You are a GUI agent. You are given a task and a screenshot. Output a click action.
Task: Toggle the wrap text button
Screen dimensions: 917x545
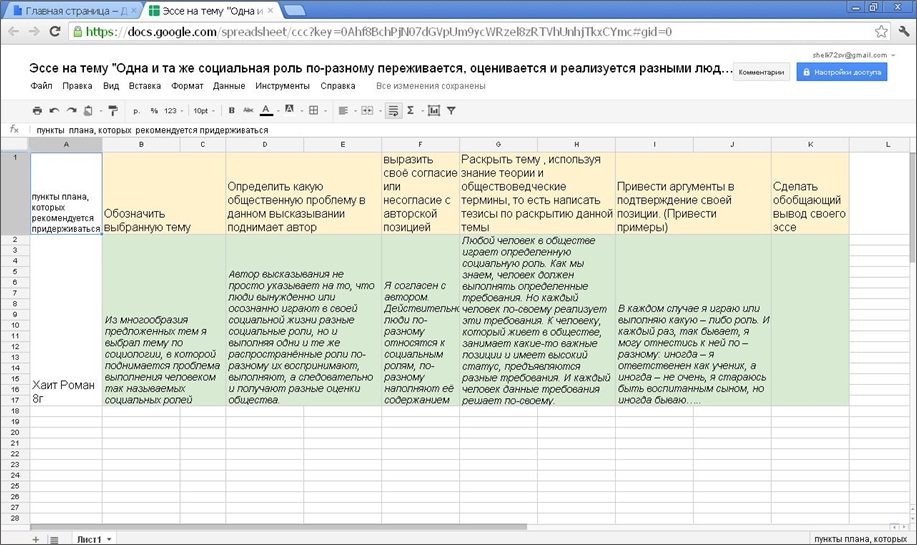click(394, 110)
